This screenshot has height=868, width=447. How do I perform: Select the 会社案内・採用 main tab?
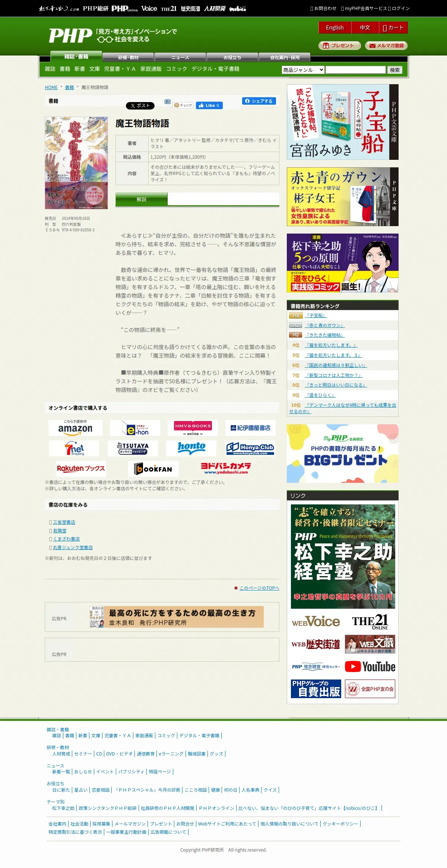click(285, 57)
